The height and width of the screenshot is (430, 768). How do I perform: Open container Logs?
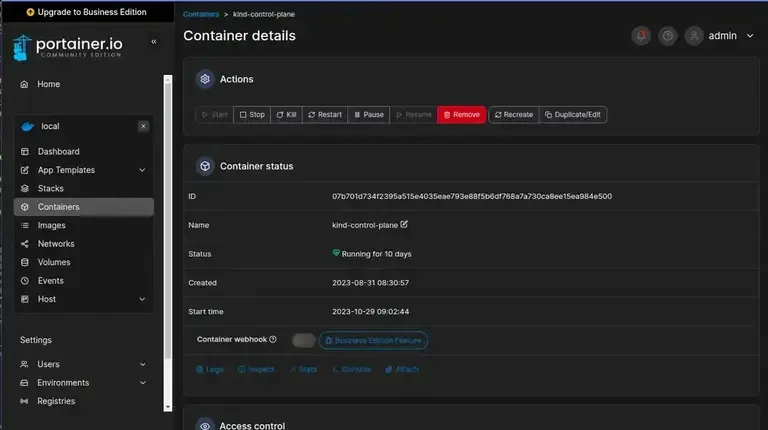[x=210, y=369]
